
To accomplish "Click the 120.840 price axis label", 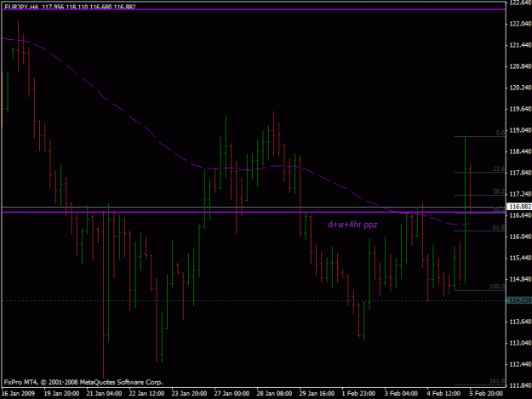I will pyautogui.click(x=520, y=66).
